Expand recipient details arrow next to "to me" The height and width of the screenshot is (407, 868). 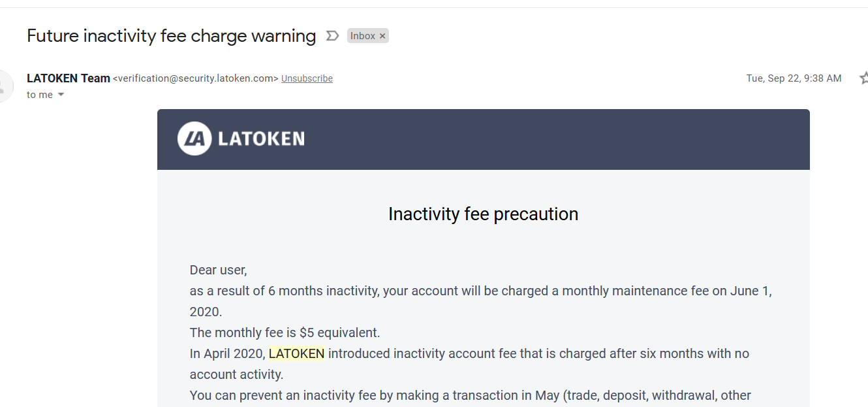[61, 95]
